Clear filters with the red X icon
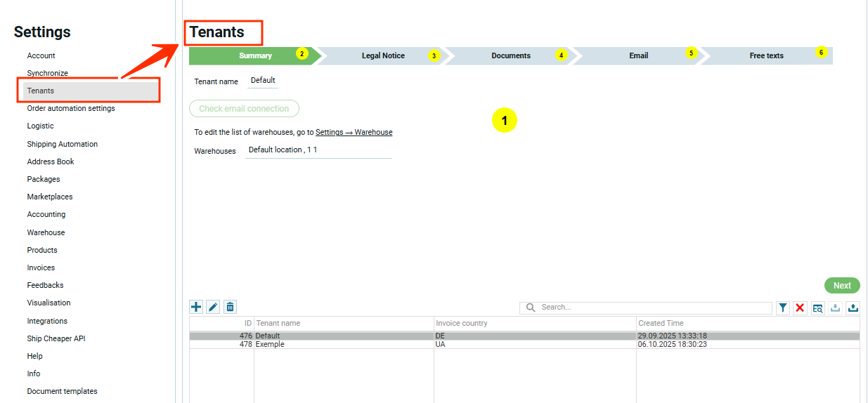This screenshot has width=868, height=403. (x=800, y=308)
